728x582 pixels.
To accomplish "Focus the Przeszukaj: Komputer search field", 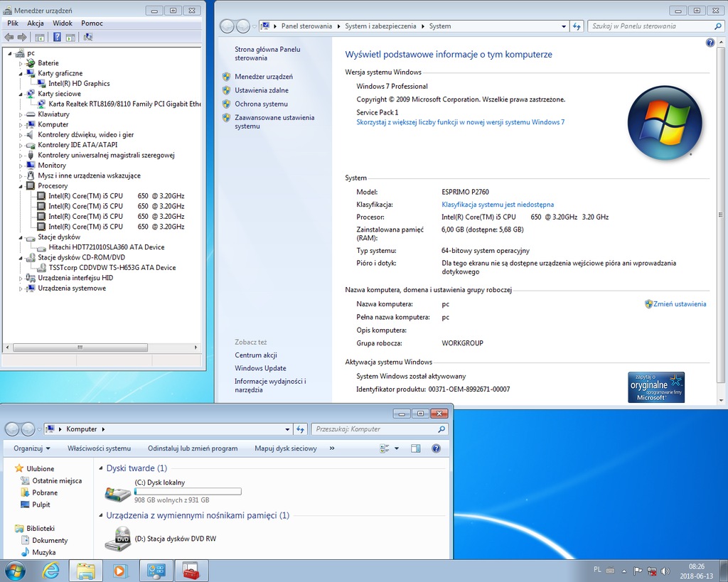I will pyautogui.click(x=374, y=429).
